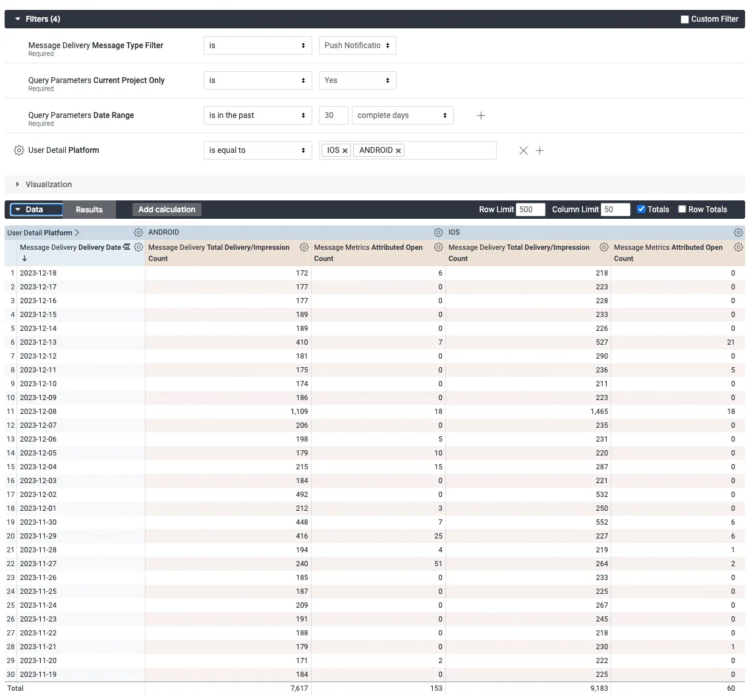Open settings gear for User Detail Platform filter
Screen dimensions: 753x700
click(19, 150)
